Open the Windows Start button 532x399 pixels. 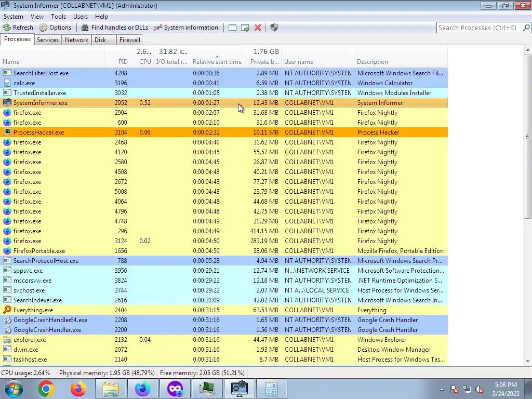[x=14, y=389]
